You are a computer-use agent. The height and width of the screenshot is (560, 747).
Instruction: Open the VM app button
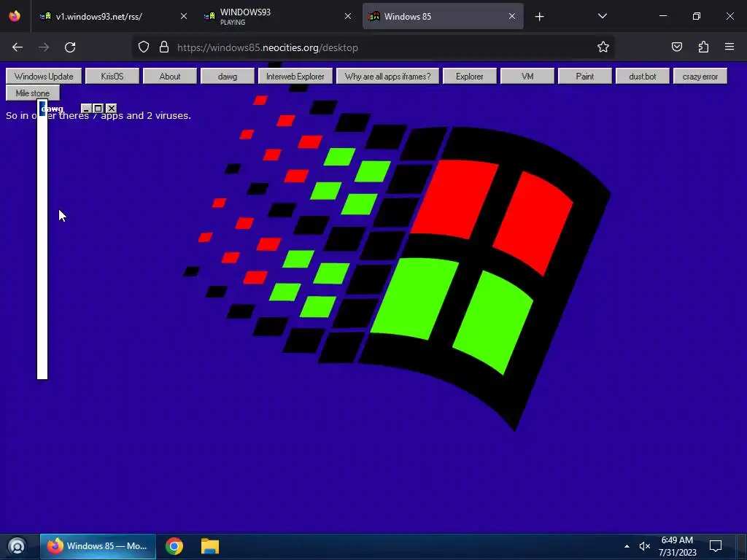[527, 76]
